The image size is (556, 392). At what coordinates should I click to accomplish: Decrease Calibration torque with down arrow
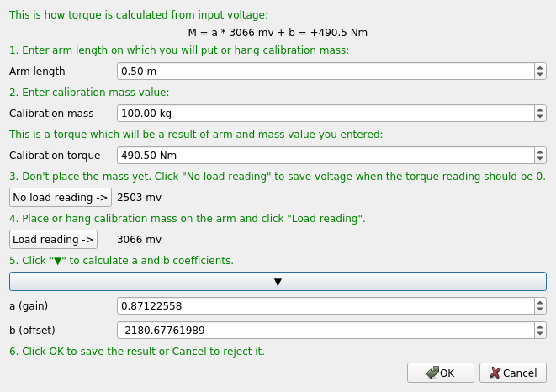[540, 159]
